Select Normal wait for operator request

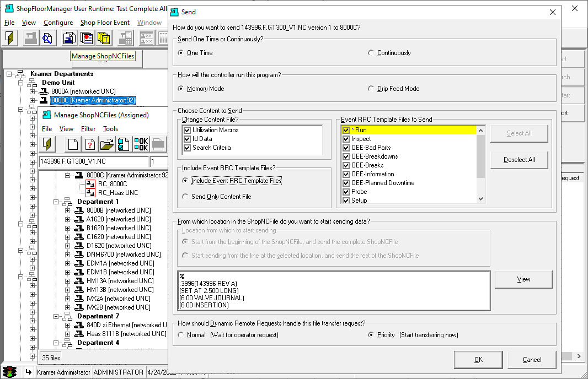pos(181,335)
